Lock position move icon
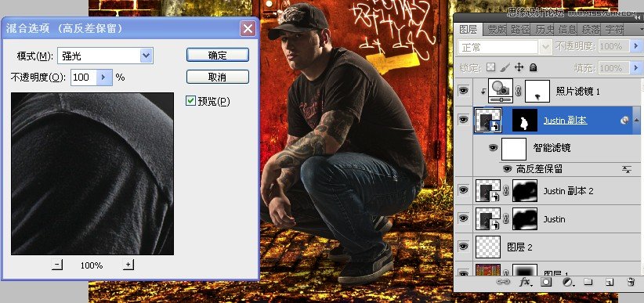 (519, 67)
